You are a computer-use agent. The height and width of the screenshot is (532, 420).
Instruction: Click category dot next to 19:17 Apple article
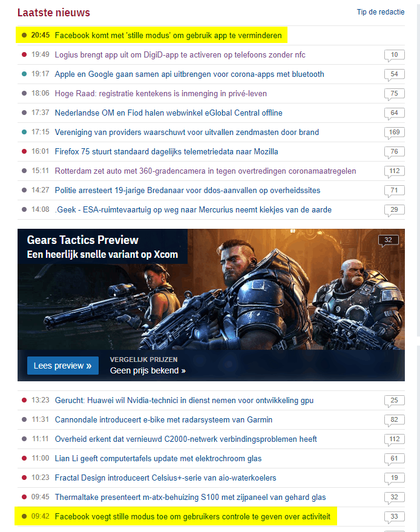(x=24, y=74)
